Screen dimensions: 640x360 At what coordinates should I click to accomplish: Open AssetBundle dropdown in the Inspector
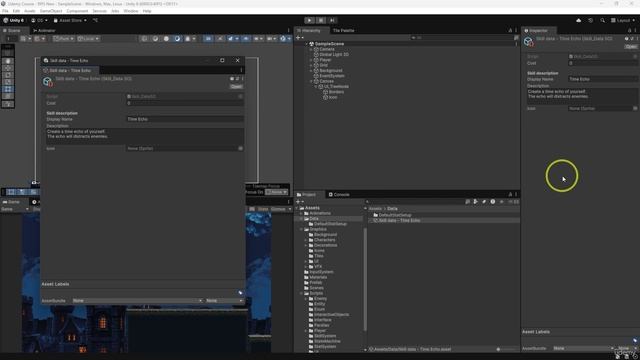pos(583,349)
